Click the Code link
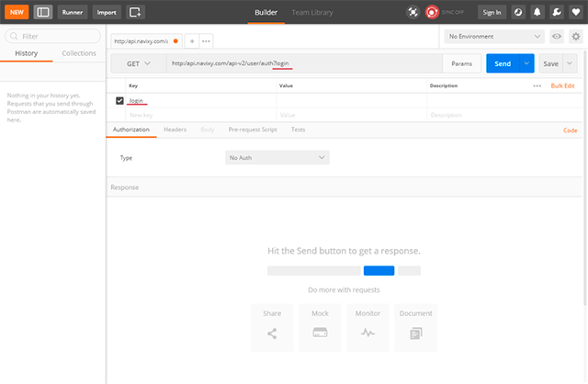The width and height of the screenshot is (588, 384). pyautogui.click(x=570, y=130)
